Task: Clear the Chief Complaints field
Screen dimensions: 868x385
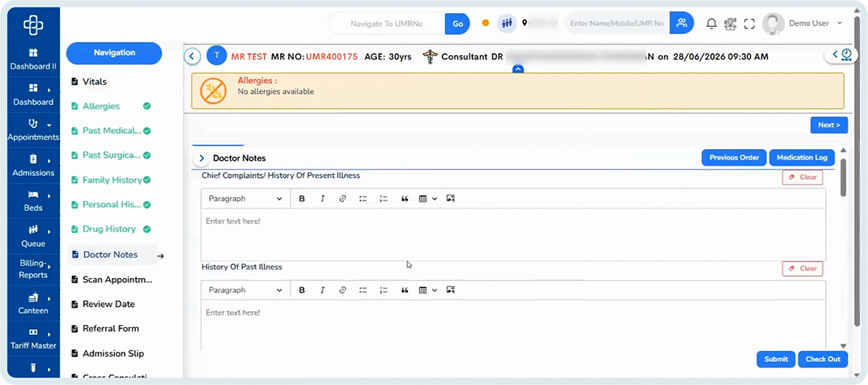Action: point(802,177)
